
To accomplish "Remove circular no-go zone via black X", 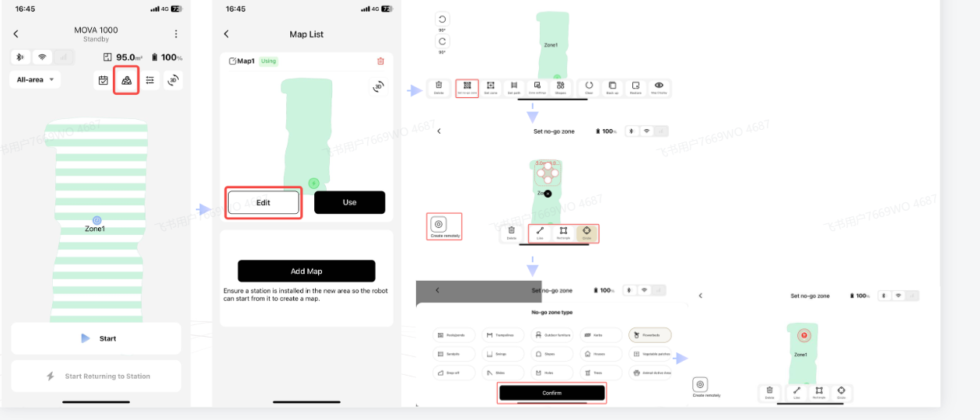I will pos(548,193).
